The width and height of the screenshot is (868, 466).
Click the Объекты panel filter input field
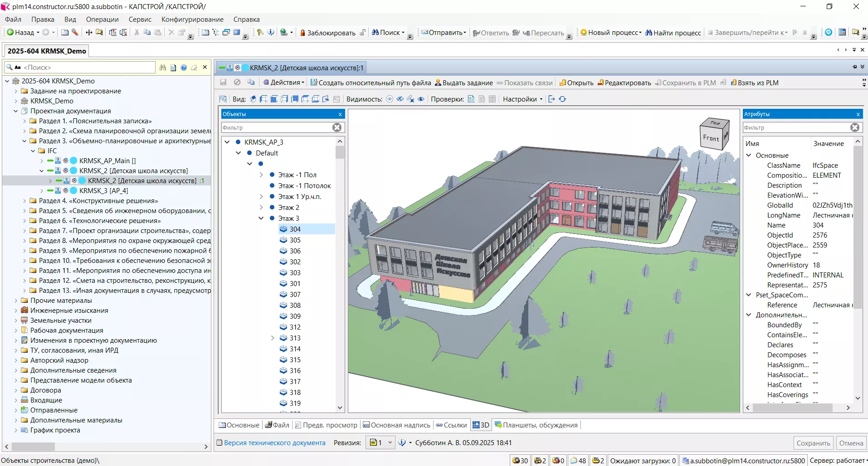[x=277, y=128]
